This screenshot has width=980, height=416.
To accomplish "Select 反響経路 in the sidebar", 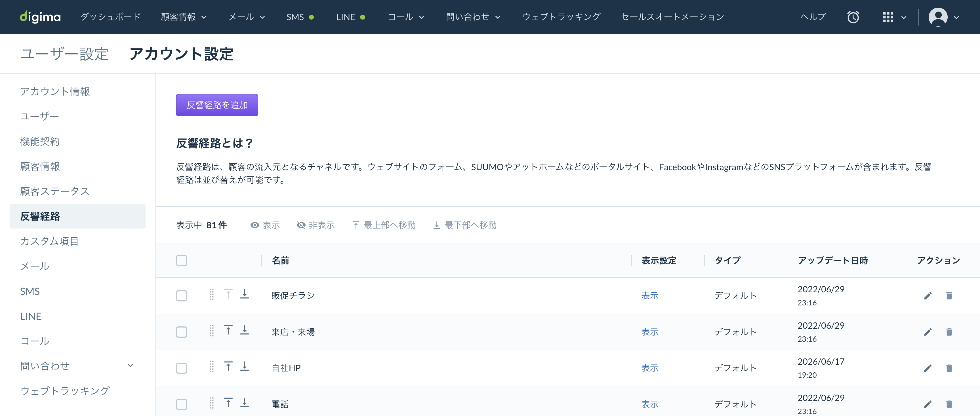I will pos(78,216).
